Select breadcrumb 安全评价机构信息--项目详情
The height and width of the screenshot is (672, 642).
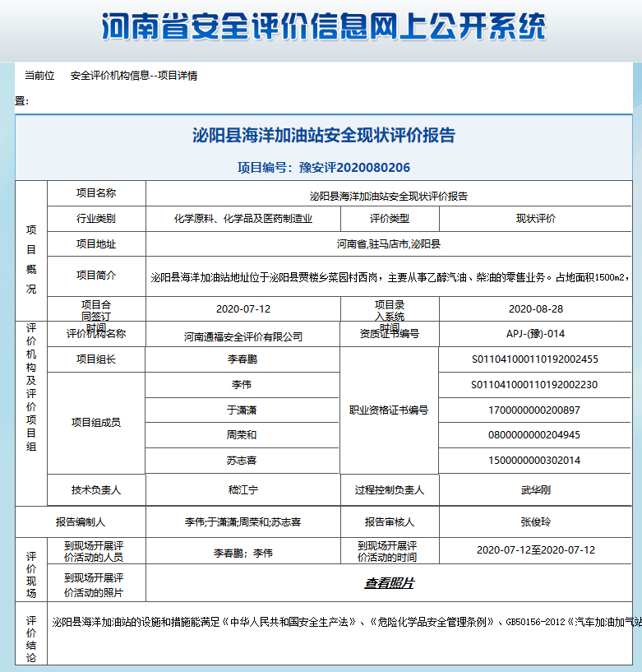tap(134, 76)
